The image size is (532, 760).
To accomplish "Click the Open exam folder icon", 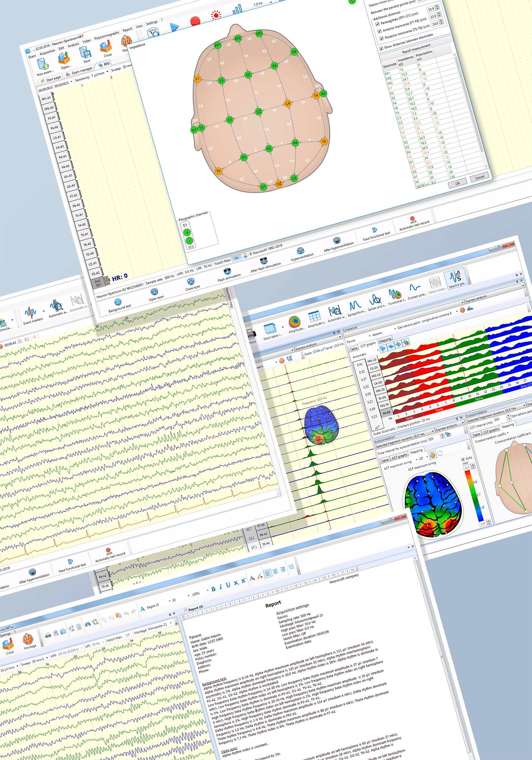I will pos(64,59).
